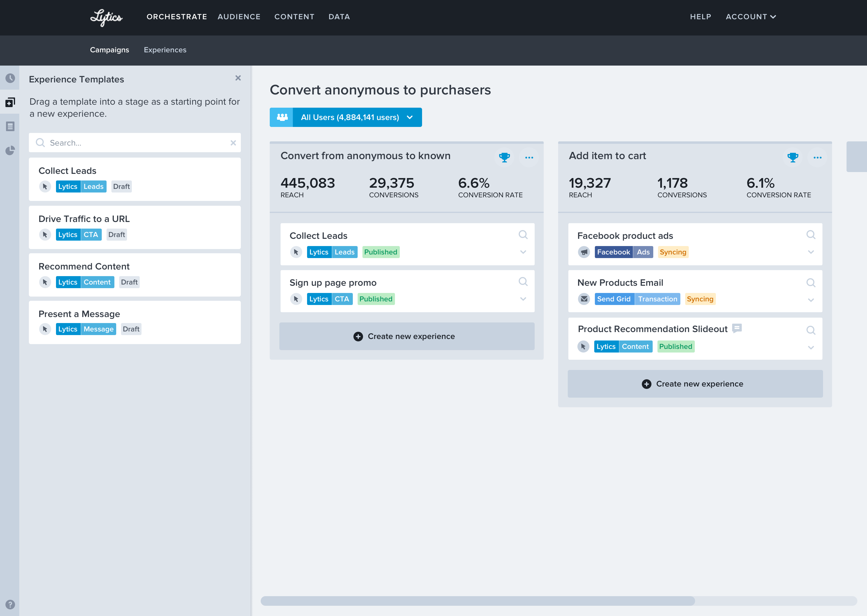This screenshot has height=616, width=867.
Task: Click the horizontal scrollbar at the bottom
Action: coord(477,601)
